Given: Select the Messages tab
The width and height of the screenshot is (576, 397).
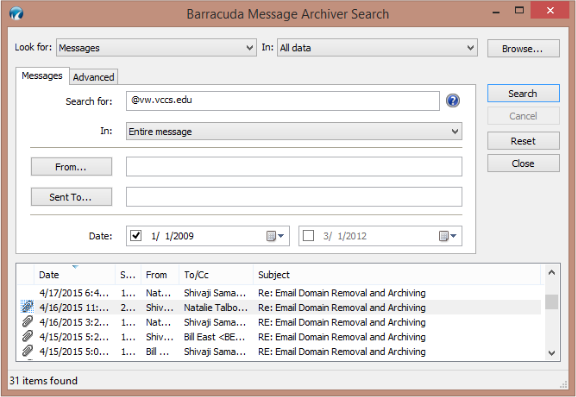Looking at the screenshot, I should 42,76.
